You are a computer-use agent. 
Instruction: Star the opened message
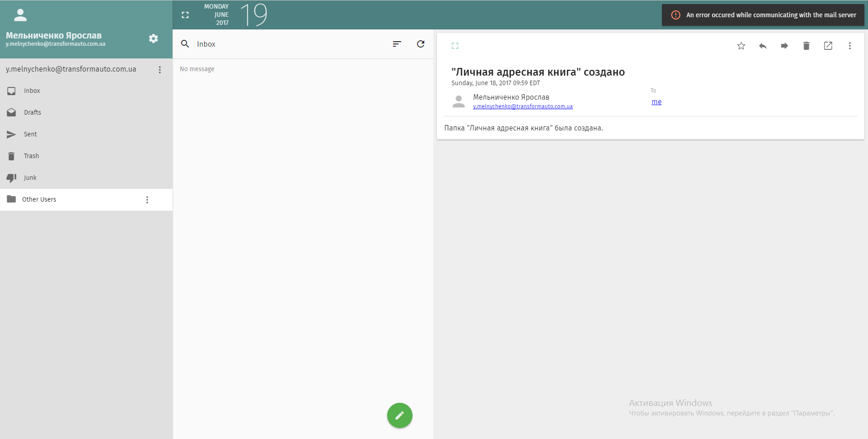pyautogui.click(x=741, y=46)
